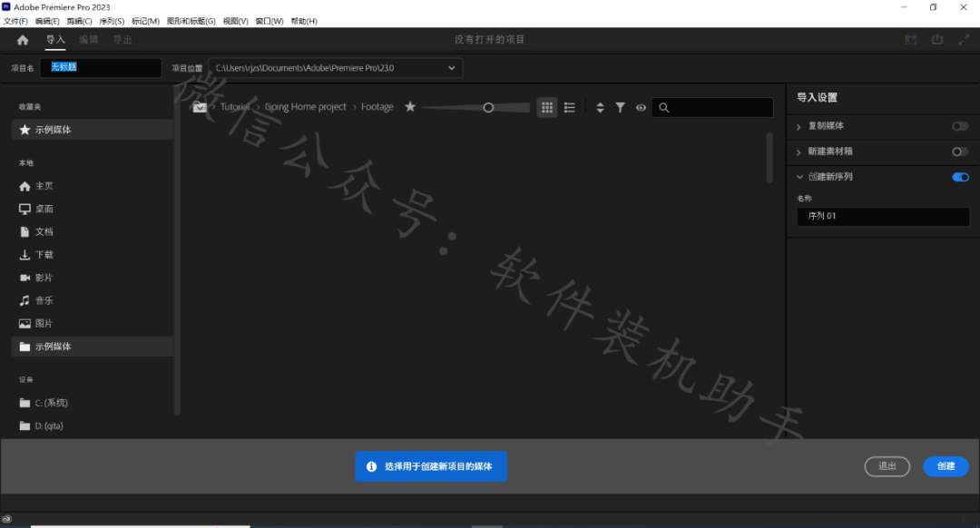Screen dimensions: 980x528
Task: Open the 文件(F) menu
Action: (15, 21)
